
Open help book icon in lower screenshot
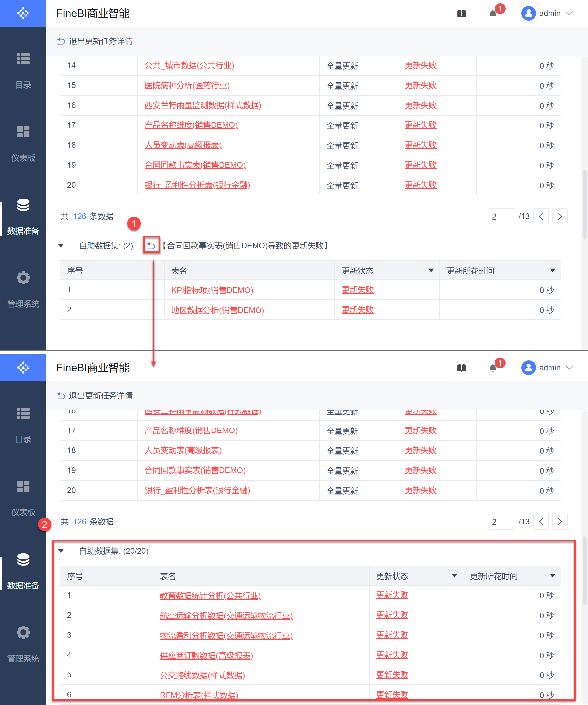(462, 368)
